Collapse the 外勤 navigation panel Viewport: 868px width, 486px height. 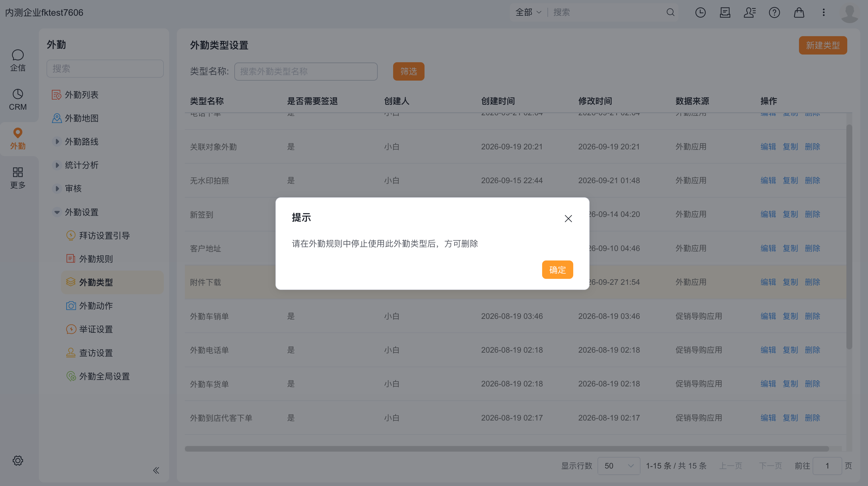(x=156, y=470)
